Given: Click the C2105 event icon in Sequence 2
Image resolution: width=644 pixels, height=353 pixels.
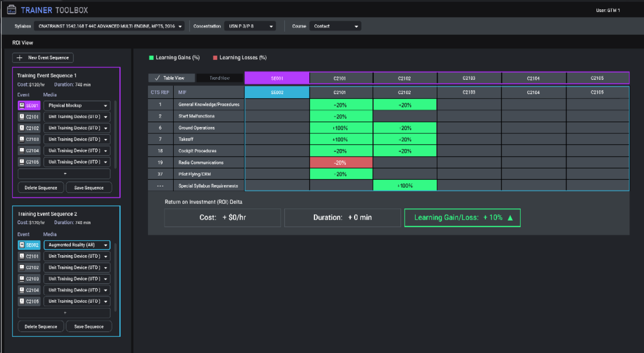Looking at the screenshot, I should pyautogui.click(x=22, y=302).
